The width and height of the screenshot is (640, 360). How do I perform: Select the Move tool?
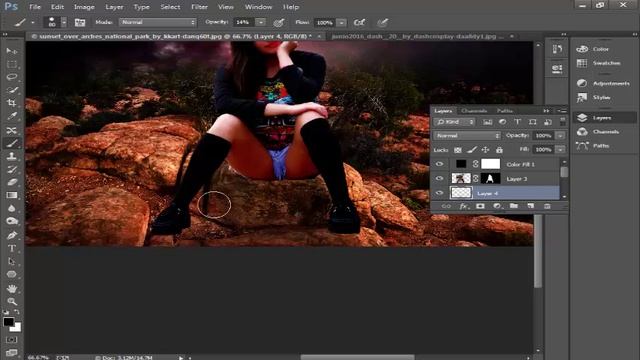click(x=12, y=51)
